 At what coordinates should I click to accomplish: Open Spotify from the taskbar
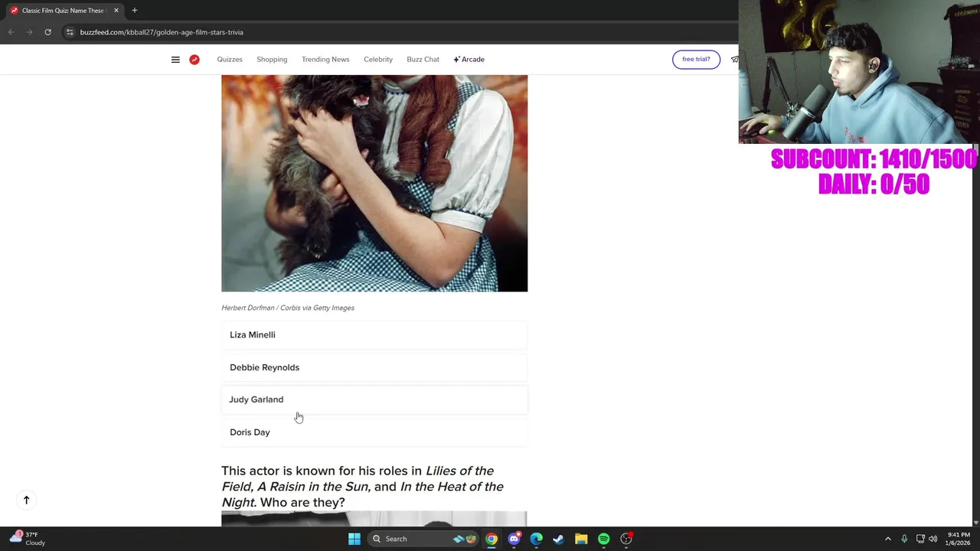[603, 539]
